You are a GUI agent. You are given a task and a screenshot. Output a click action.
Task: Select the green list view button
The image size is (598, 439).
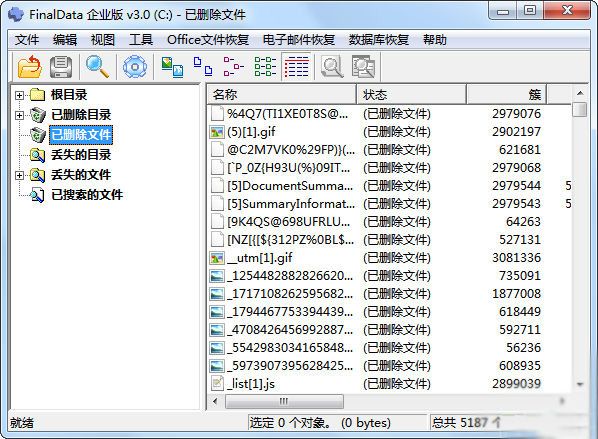pos(265,66)
